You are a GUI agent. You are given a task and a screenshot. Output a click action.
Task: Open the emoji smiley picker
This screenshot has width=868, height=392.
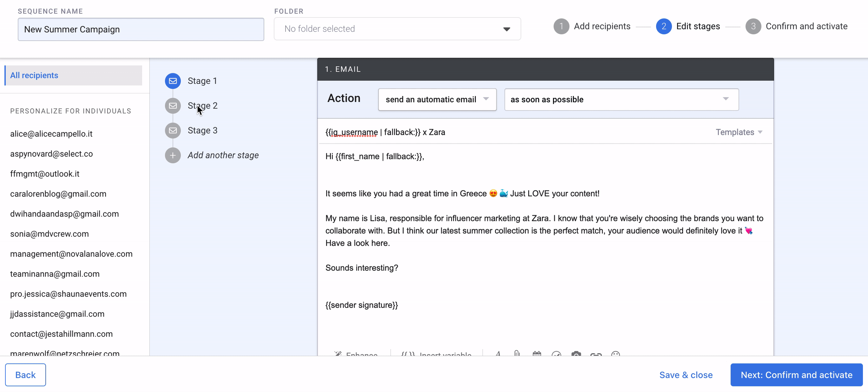[615, 354]
